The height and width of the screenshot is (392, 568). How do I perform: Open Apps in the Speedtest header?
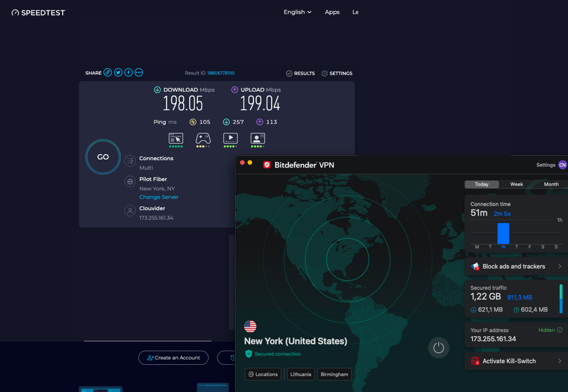click(x=332, y=12)
